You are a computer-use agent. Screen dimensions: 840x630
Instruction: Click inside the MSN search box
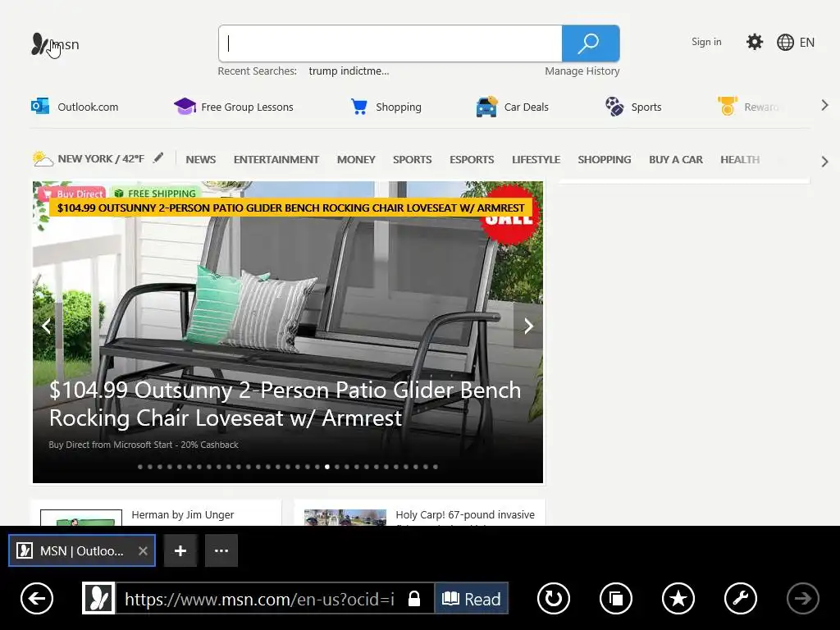(390, 43)
